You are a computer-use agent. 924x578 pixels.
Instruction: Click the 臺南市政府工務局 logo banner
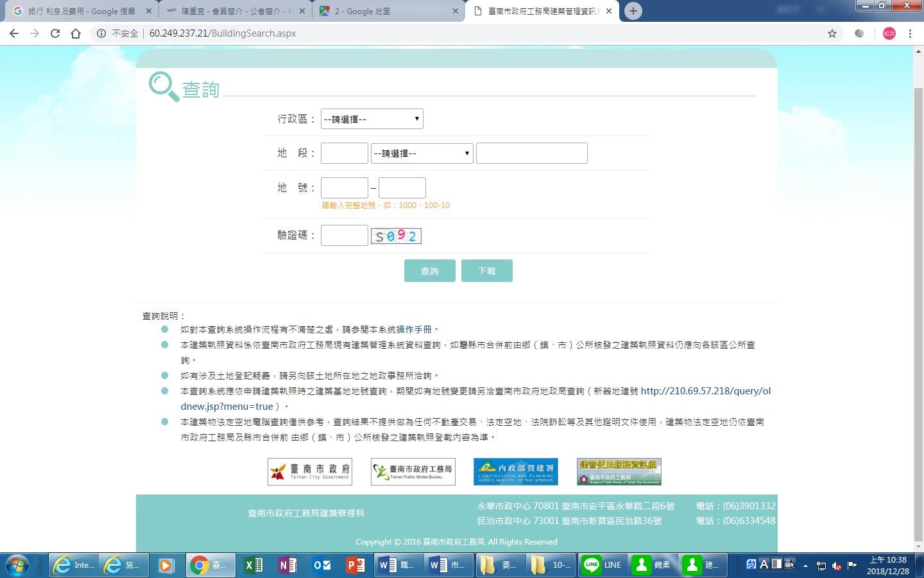pos(413,471)
